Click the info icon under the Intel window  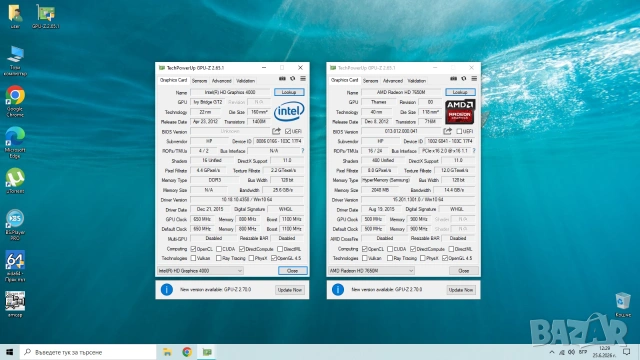(x=167, y=289)
